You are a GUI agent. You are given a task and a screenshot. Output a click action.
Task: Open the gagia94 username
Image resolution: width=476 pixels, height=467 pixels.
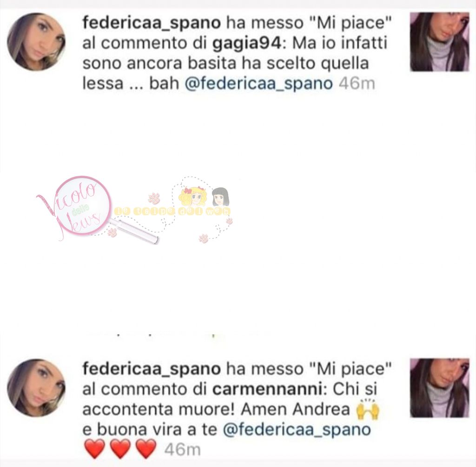coord(247,43)
